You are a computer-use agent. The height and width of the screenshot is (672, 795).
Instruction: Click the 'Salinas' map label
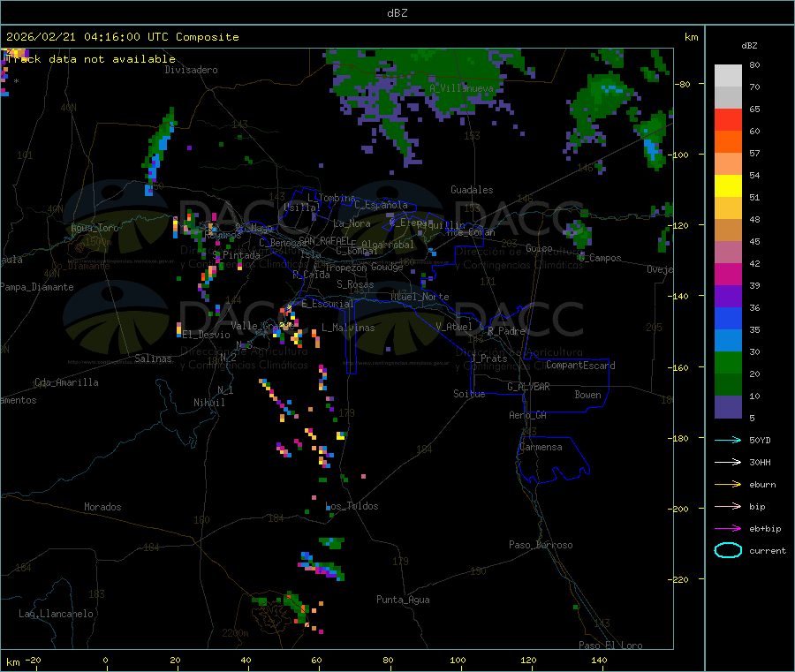[153, 359]
